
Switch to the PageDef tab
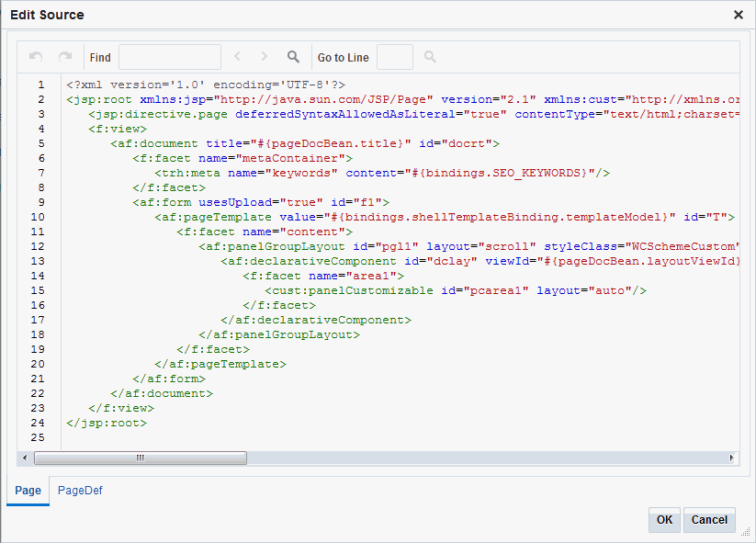coord(80,491)
